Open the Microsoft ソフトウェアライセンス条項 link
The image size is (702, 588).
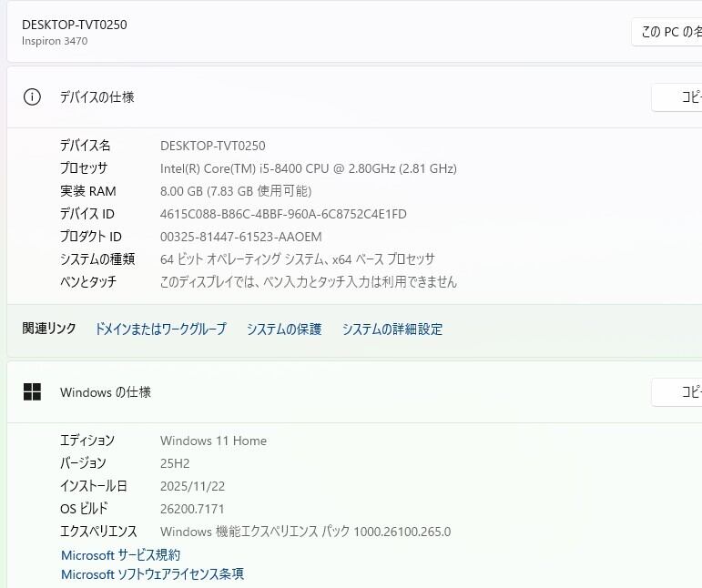coord(152,573)
